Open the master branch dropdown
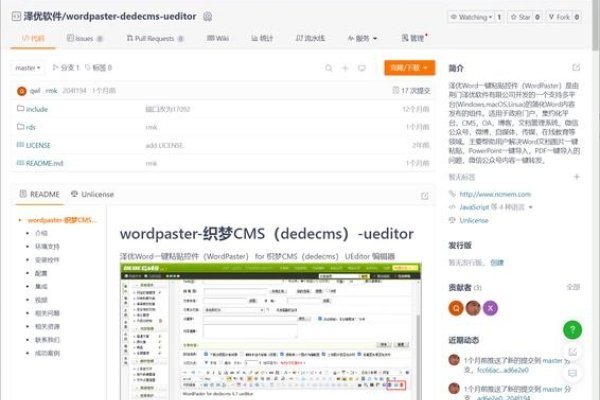600x400 pixels. point(28,68)
